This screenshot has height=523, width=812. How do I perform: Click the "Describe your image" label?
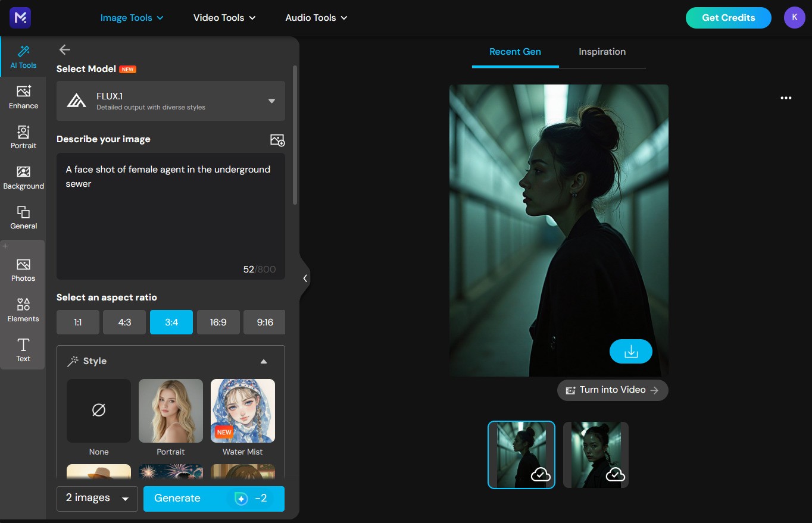(104, 139)
